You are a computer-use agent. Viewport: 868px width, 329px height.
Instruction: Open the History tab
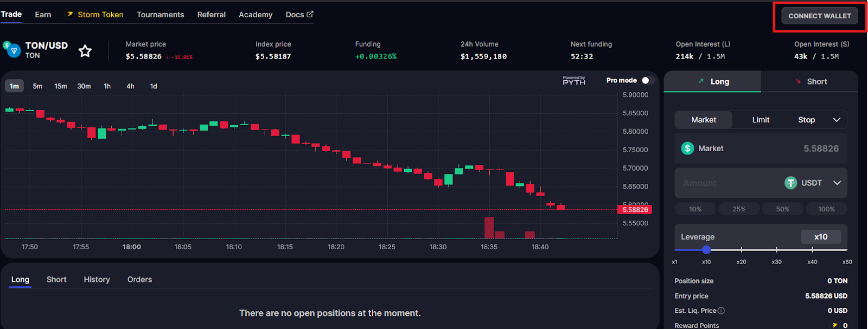pos(97,280)
